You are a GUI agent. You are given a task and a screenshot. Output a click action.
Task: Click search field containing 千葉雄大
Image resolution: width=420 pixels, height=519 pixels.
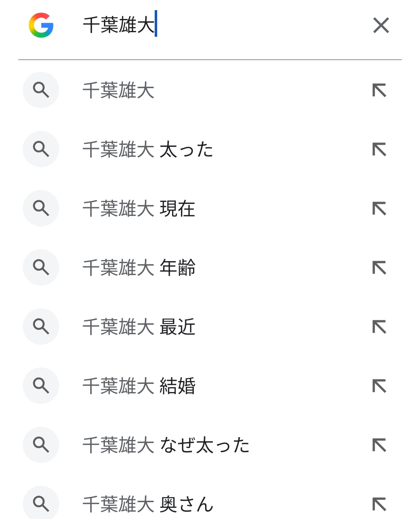click(224, 25)
